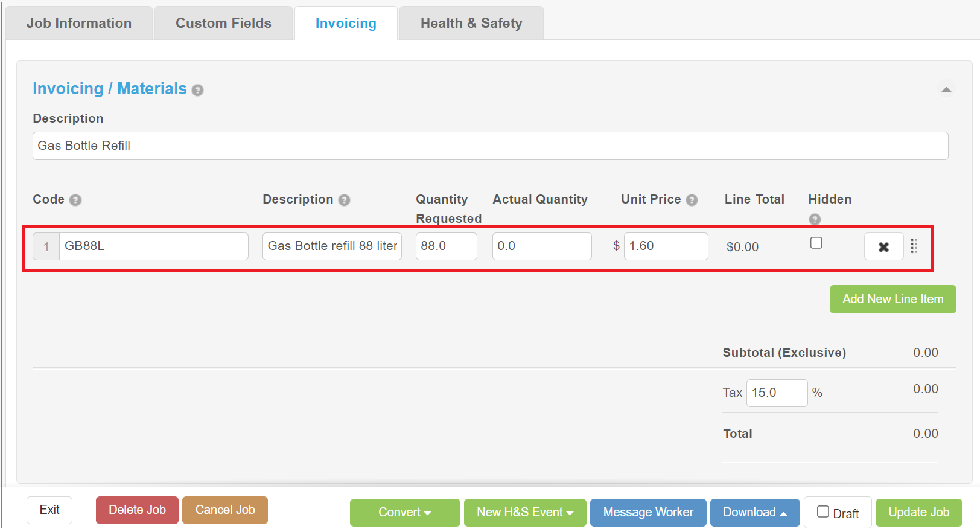Click the Delete Job button
The width and height of the screenshot is (980, 529).
point(137,510)
